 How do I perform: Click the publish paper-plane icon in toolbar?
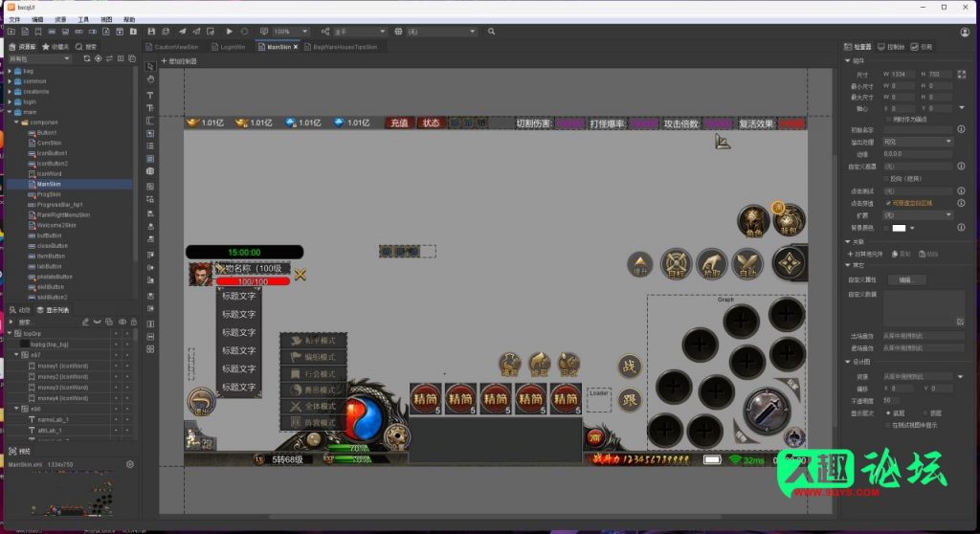click(x=182, y=32)
